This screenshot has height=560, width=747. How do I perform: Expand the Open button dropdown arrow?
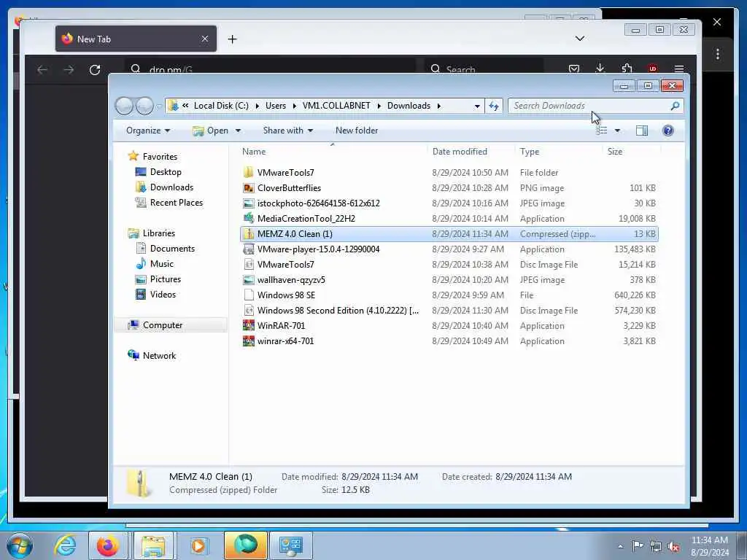[x=238, y=131]
